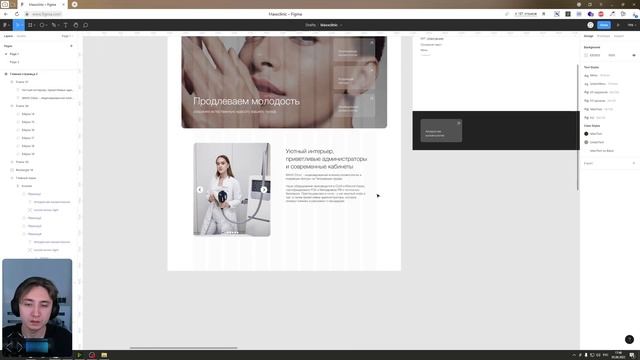Click the green play icon on taskbar
The image size is (640, 360).
[x=80, y=355]
